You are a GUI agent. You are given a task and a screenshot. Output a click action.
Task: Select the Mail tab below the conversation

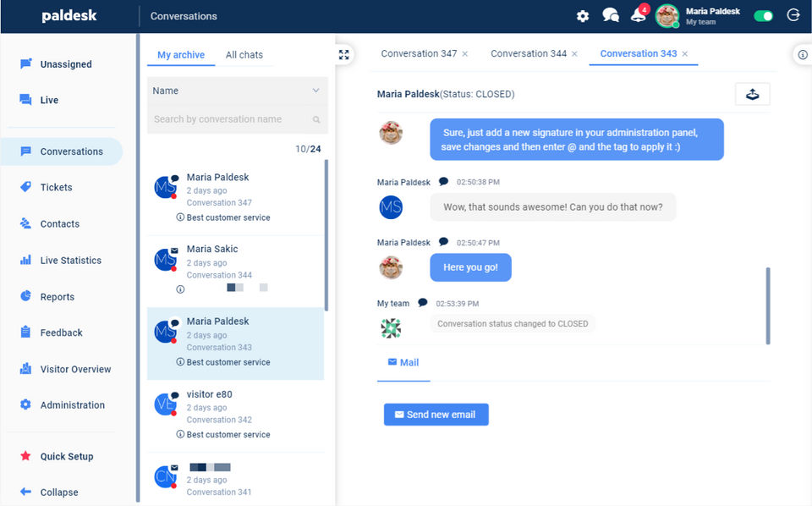click(x=403, y=362)
